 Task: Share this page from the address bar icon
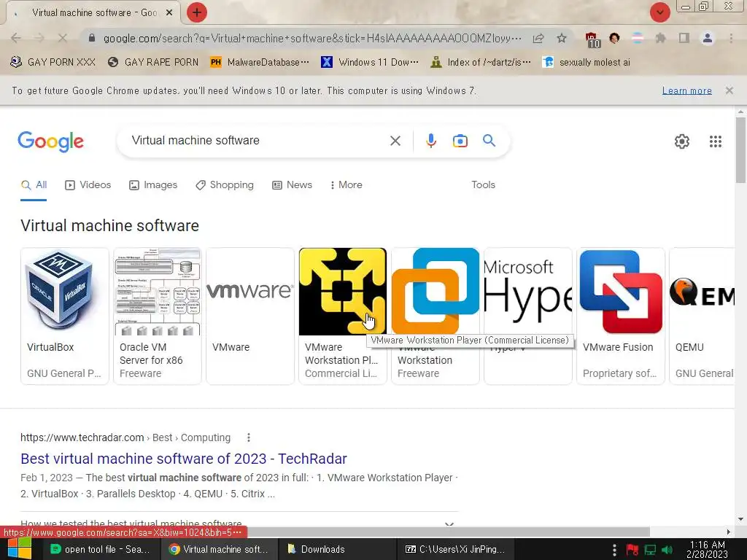538,38
